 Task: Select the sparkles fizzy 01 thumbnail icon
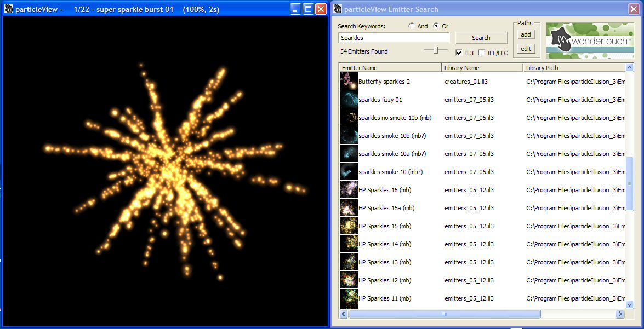click(349, 100)
